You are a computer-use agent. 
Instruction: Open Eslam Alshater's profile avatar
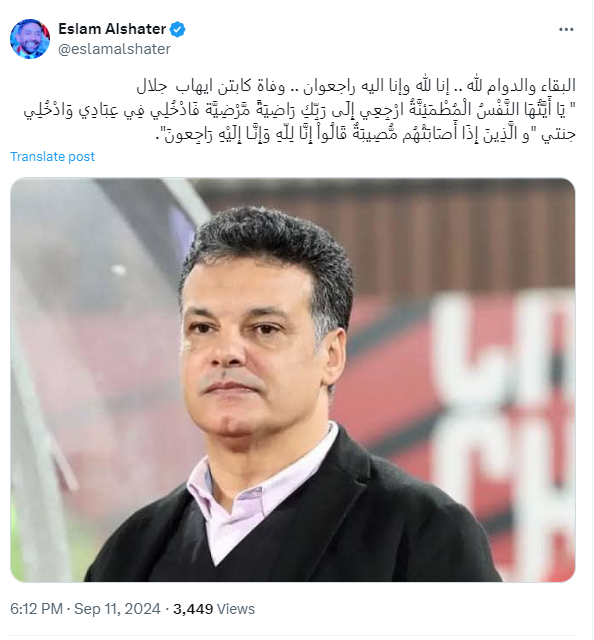click(30, 39)
